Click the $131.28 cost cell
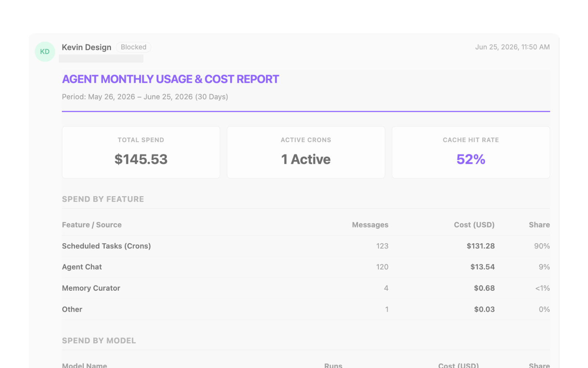588x368 pixels. (480, 246)
